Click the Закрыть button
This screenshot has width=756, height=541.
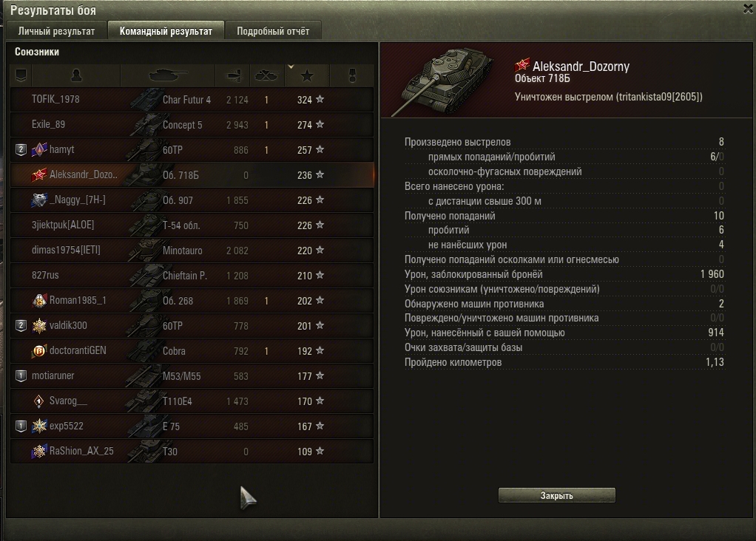coord(556,495)
